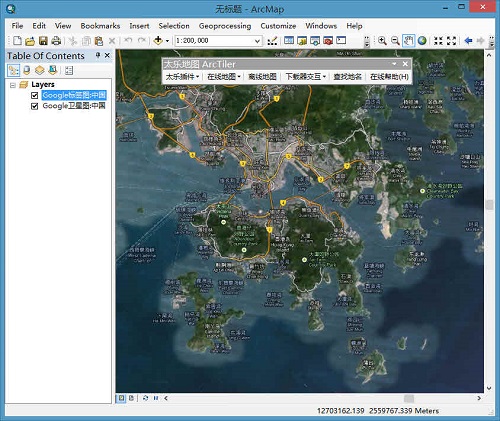Click the 离线地图 button
This screenshot has height=421, width=500.
click(x=262, y=77)
